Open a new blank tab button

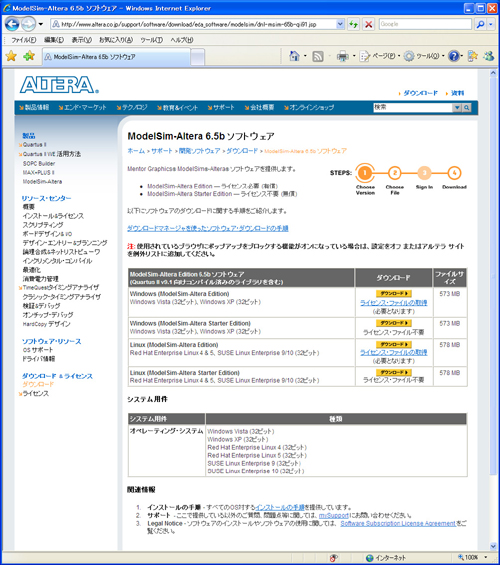click(x=197, y=57)
